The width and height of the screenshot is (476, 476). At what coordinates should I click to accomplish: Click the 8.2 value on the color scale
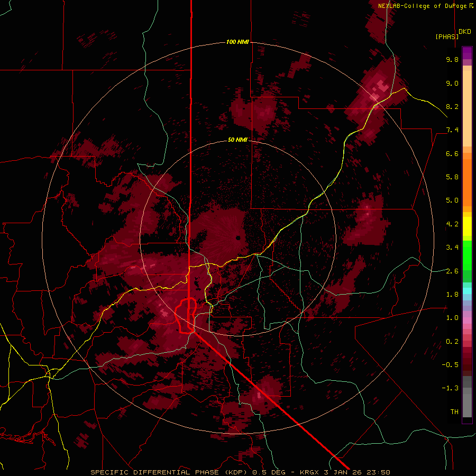tap(452, 106)
